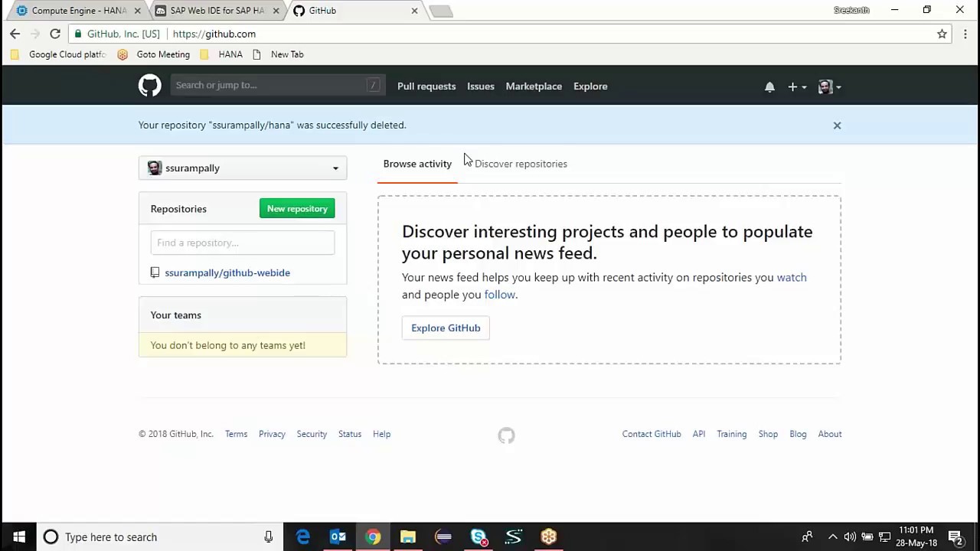Focus the Find a repository field
Image resolution: width=980 pixels, height=551 pixels.
tap(243, 243)
